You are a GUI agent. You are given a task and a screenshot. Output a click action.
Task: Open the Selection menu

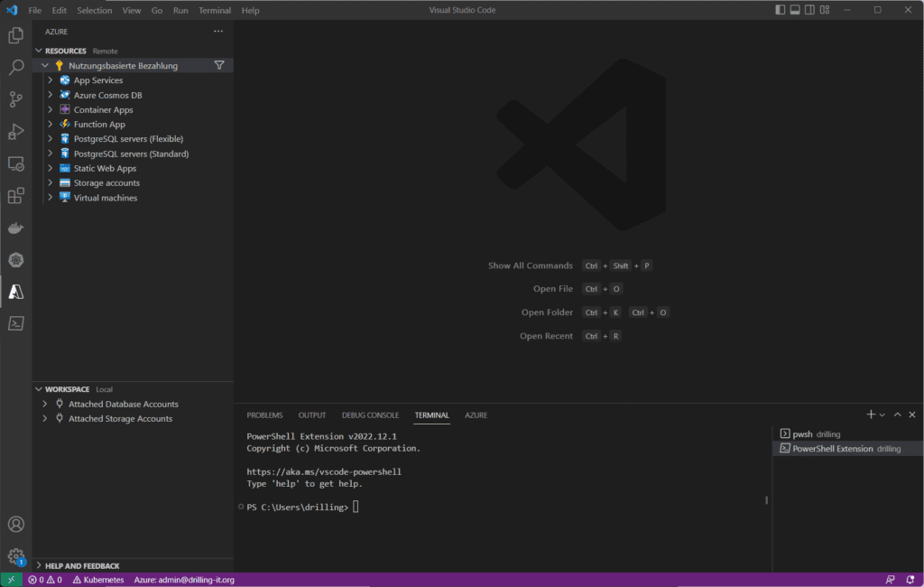click(x=94, y=10)
